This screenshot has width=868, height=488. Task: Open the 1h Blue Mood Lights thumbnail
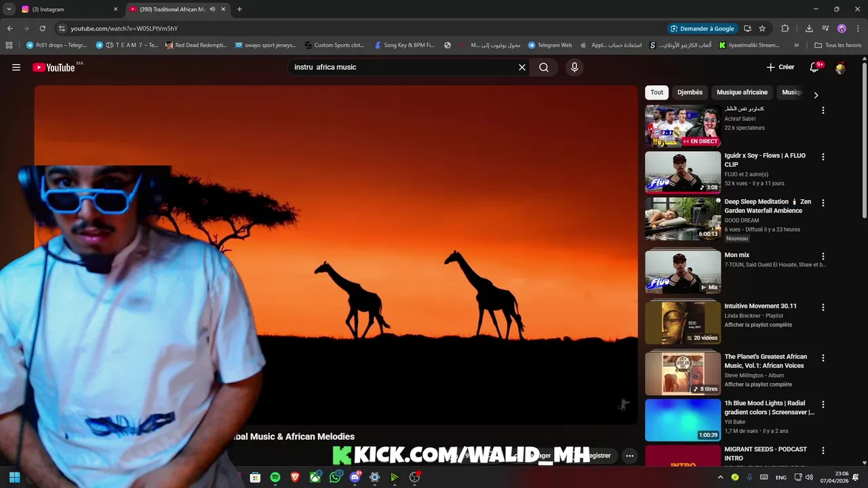pyautogui.click(x=683, y=420)
